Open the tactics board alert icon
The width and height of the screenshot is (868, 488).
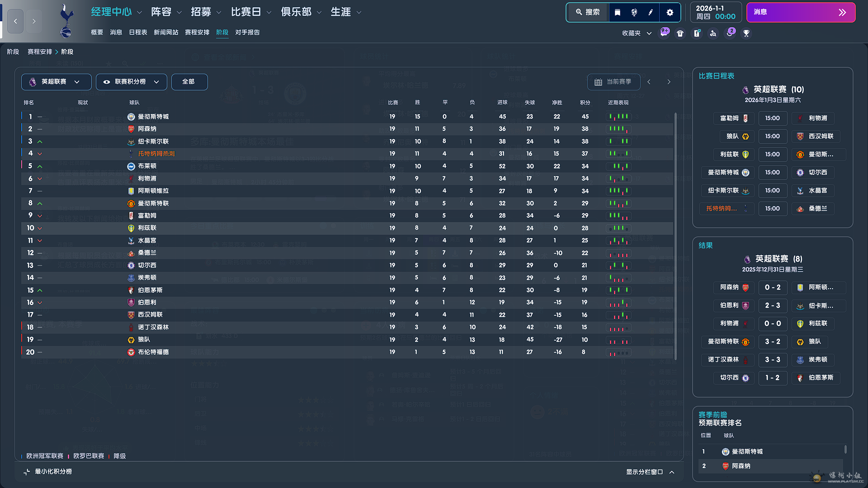click(697, 33)
